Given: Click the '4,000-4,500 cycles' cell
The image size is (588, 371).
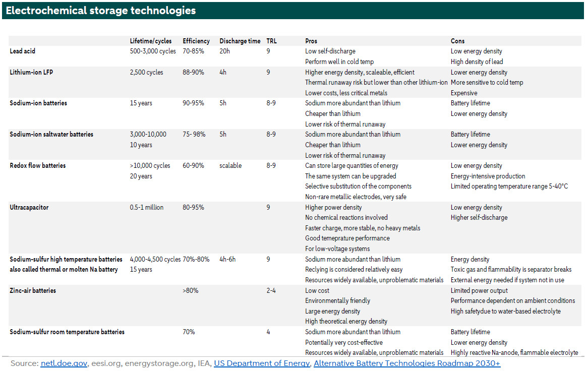Looking at the screenshot, I should point(155,259).
